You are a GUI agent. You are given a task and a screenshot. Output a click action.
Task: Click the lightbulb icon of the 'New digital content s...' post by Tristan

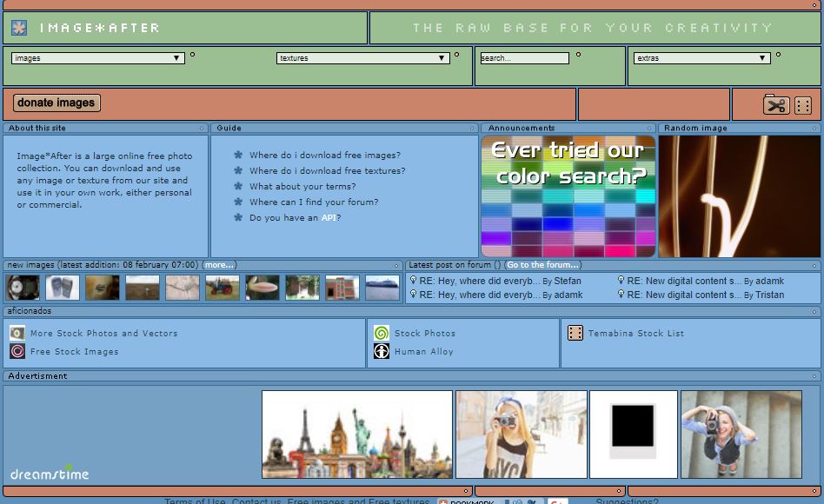pos(621,294)
